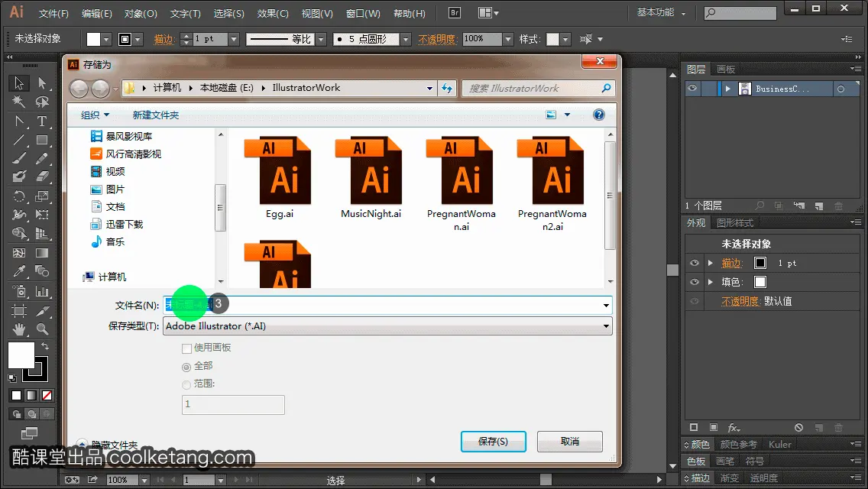Click the Cancel button
868x489 pixels.
tap(570, 442)
